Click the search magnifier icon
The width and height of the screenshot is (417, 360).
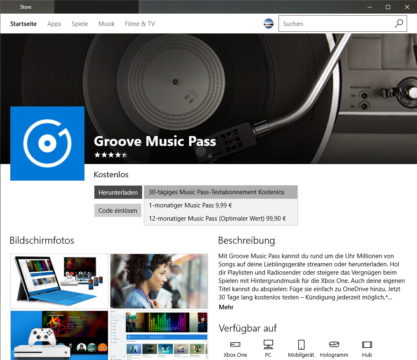(x=399, y=23)
